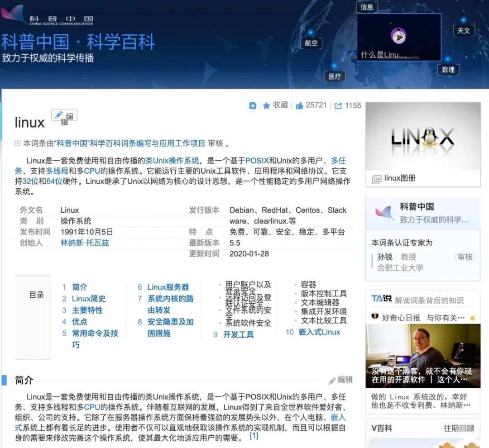Jump to subsection 集成开发环境

pos(324,311)
